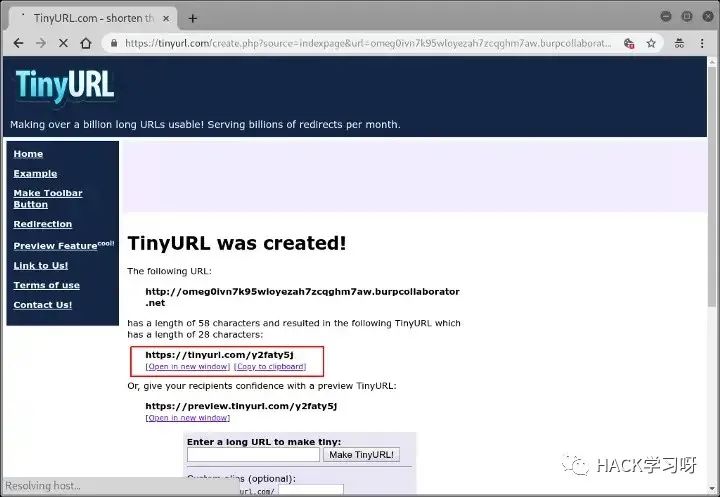Viewport: 720px width, 497px height.
Task: Click the browser back arrow
Action: coord(16,43)
